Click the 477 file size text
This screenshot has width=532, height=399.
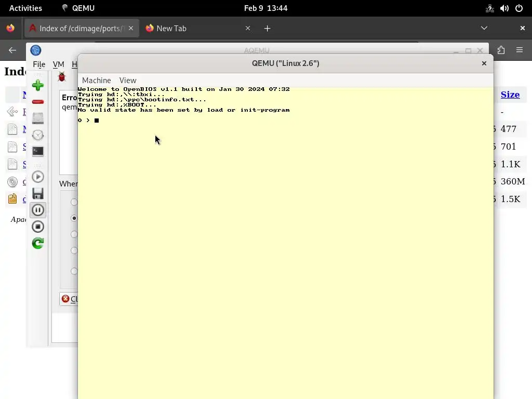pos(508,129)
